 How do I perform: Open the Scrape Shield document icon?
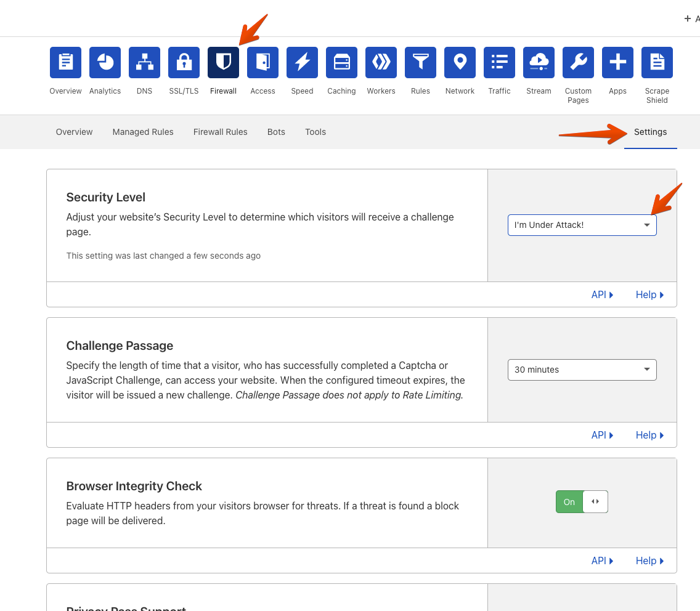[657, 62]
